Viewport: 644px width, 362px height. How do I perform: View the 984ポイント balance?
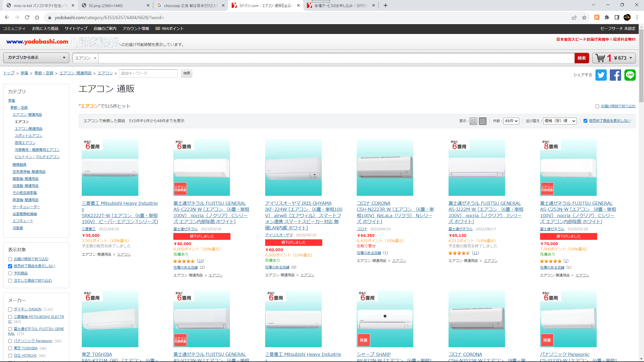click(170, 29)
